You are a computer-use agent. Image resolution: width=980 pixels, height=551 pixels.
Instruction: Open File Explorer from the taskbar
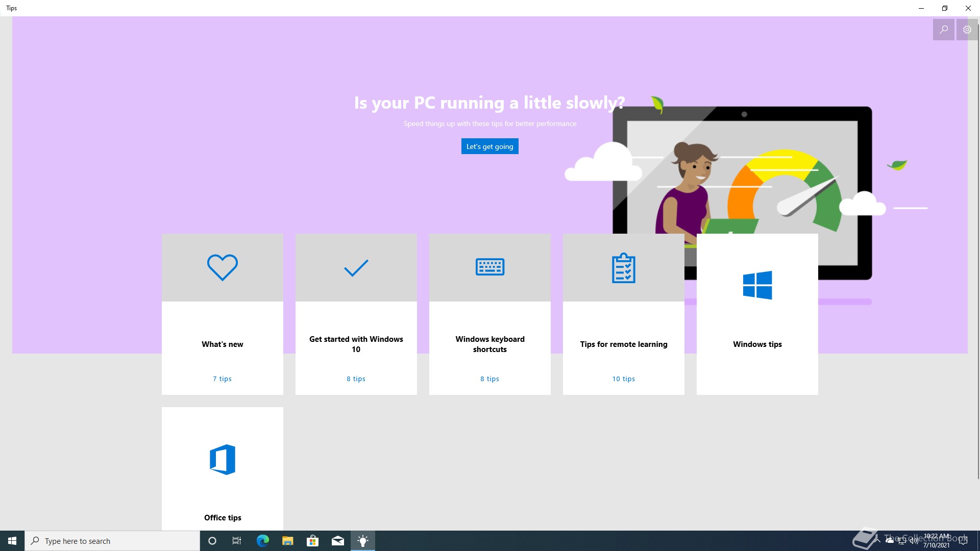point(287,541)
